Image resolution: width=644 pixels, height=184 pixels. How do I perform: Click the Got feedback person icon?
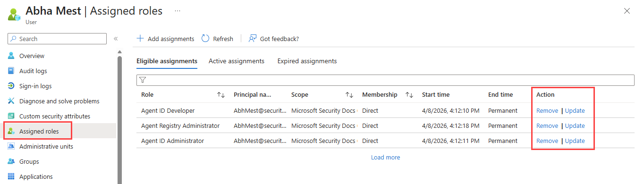pos(253,39)
